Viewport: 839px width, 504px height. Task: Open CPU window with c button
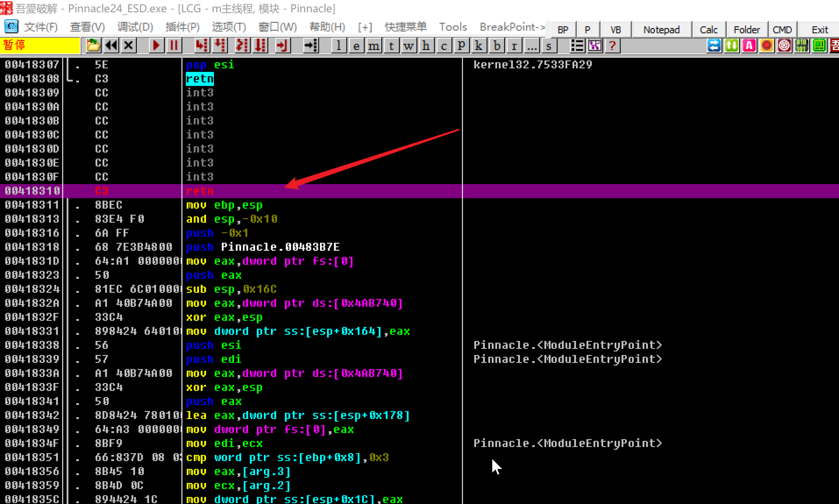444,45
